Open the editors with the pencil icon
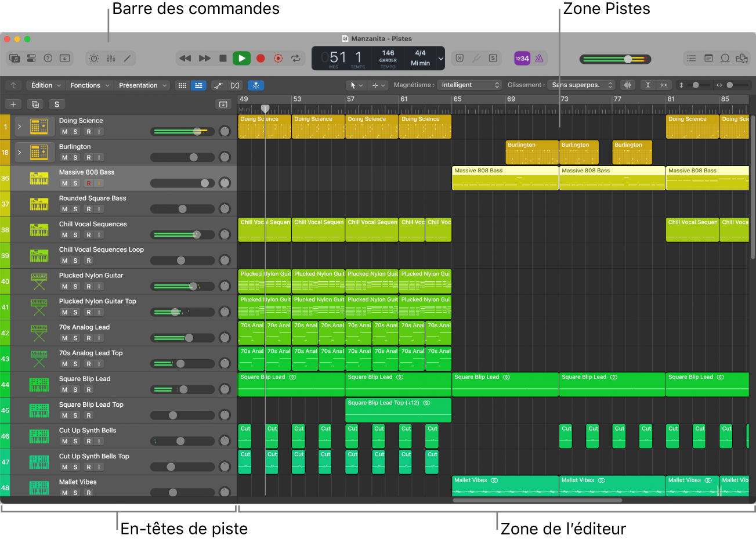 [x=126, y=58]
